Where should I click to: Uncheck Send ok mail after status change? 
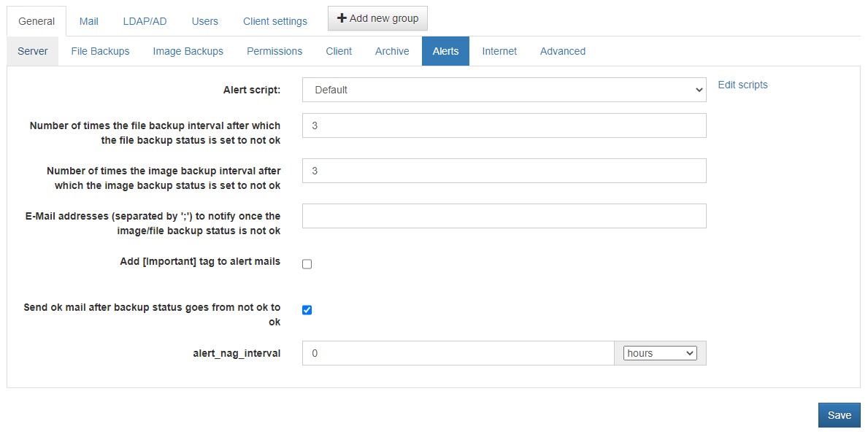click(x=307, y=310)
